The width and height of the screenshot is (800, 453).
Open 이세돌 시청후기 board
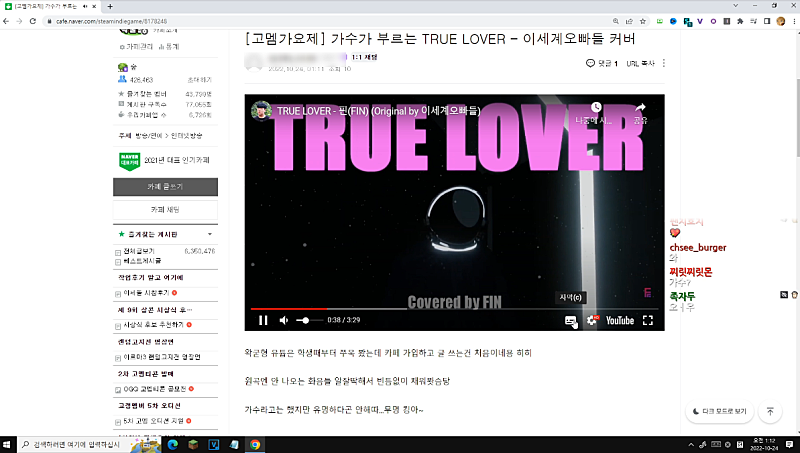coord(146,293)
